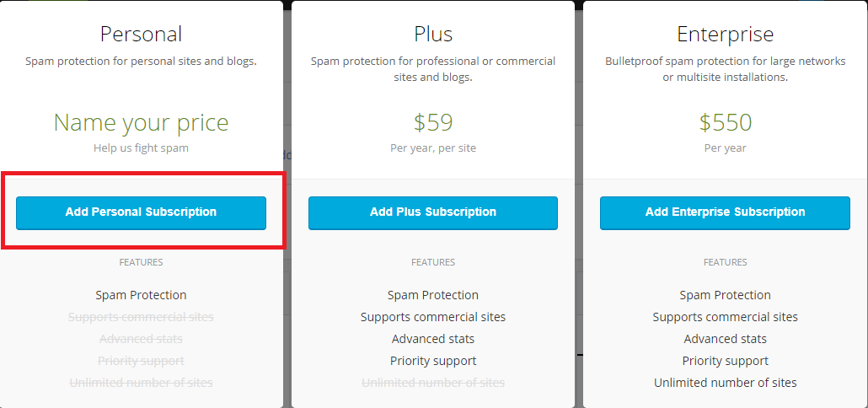
Task: Select the $550 Enterprise price
Action: tap(725, 122)
